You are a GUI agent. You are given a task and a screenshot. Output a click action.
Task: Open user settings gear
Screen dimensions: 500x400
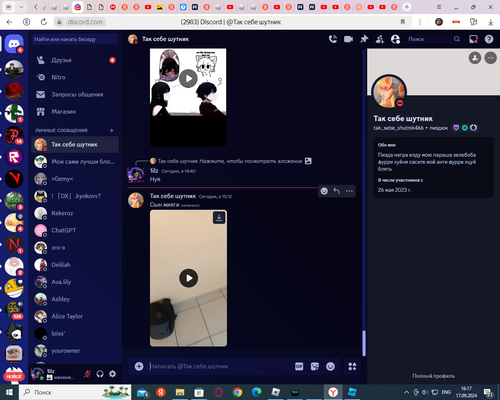click(113, 374)
